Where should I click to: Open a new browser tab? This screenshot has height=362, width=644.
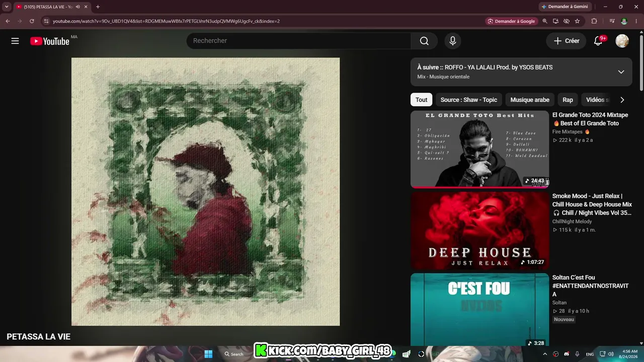coord(98,7)
